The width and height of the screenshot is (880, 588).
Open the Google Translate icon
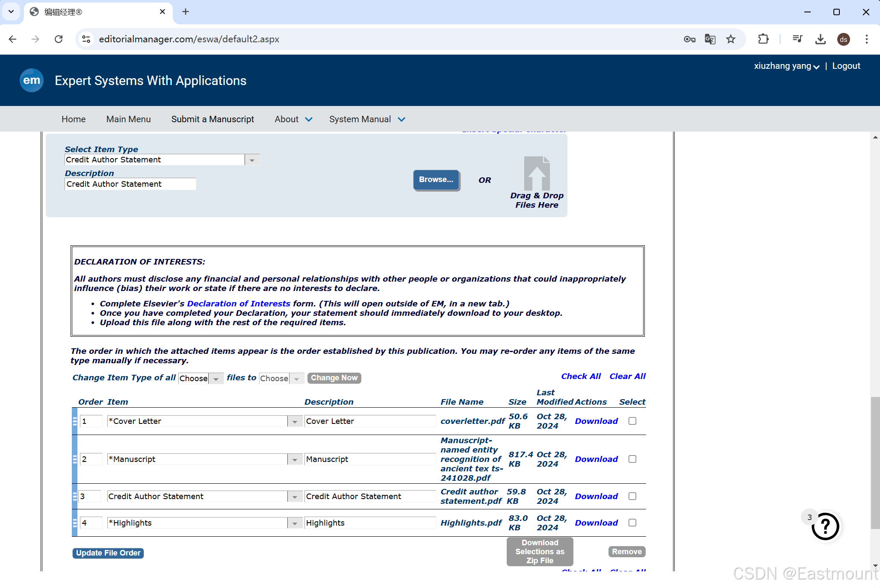point(710,39)
